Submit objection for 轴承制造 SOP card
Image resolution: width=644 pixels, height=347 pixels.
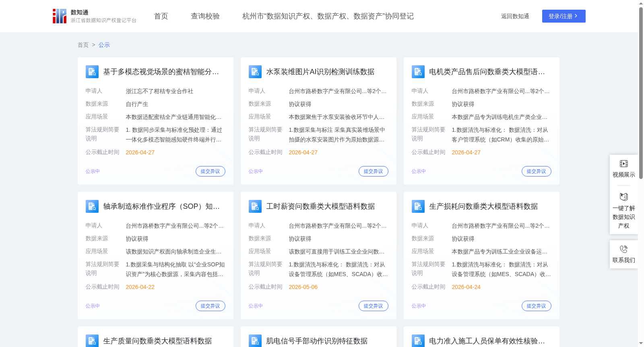click(211, 306)
